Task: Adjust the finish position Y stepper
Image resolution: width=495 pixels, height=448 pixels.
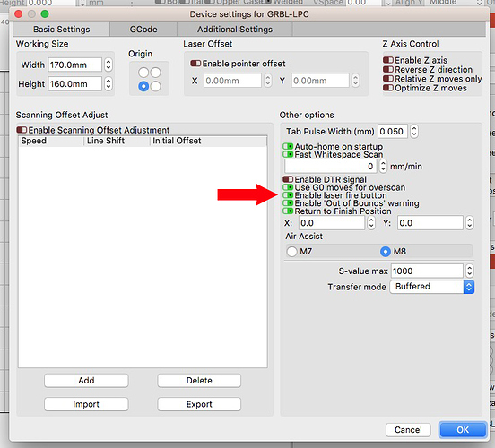Action: 470,223
